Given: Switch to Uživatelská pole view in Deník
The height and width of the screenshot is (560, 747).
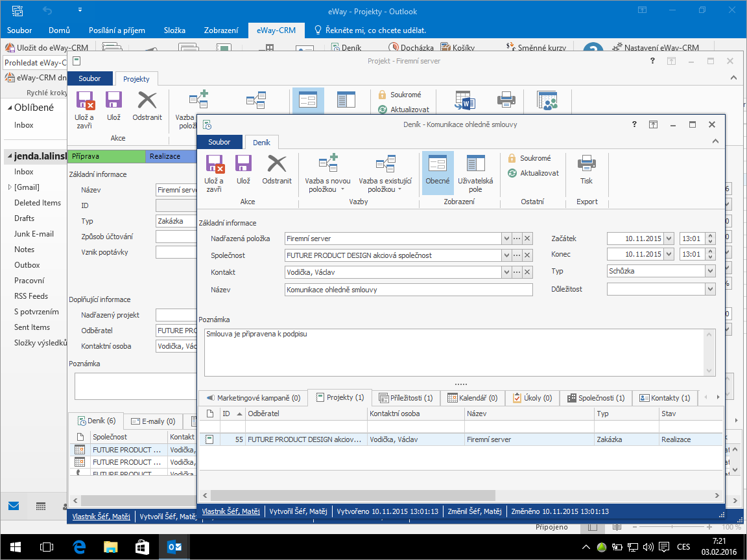Looking at the screenshot, I should [x=475, y=174].
